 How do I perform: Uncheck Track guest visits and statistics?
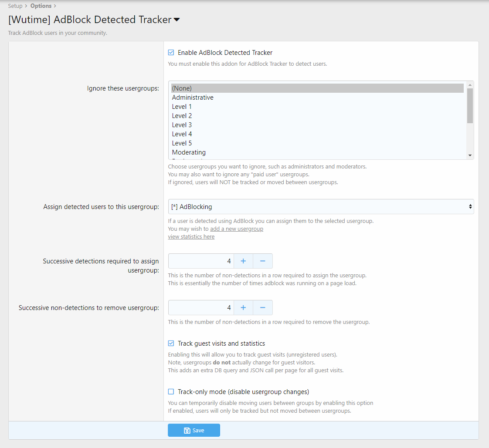171,344
